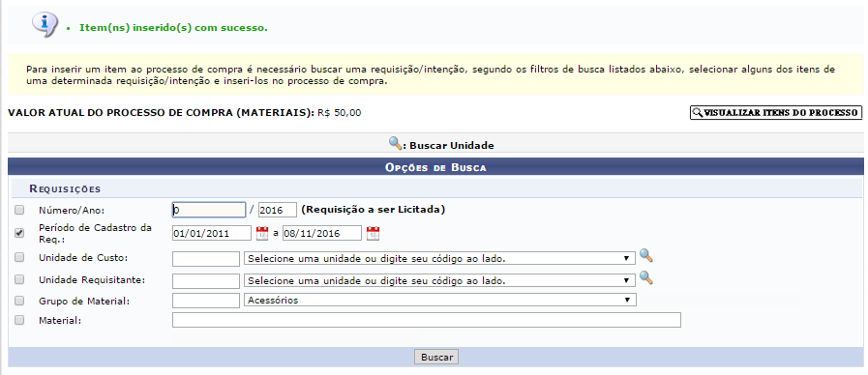Focus the Unidade Requisitante code field
Viewport: 868px width, 375px height.
coord(206,281)
